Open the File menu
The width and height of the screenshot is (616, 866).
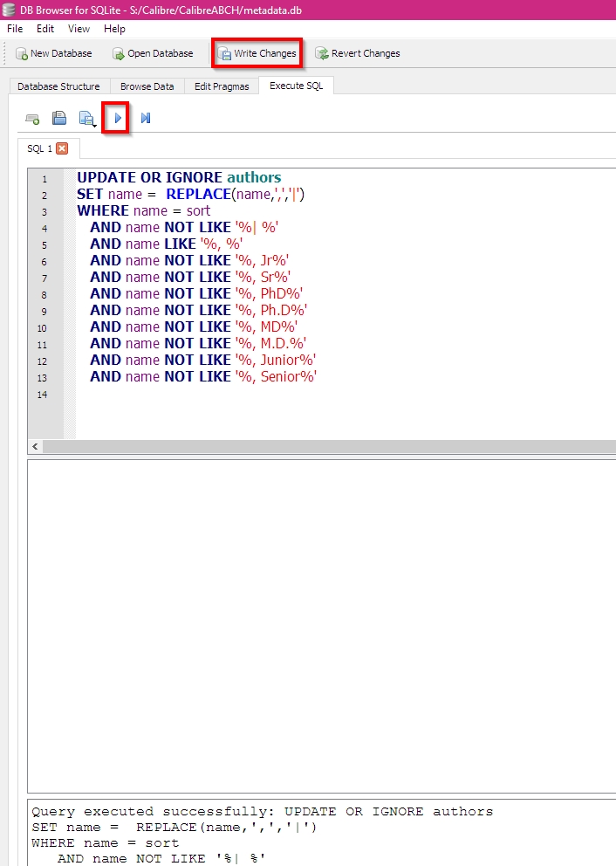(x=15, y=29)
